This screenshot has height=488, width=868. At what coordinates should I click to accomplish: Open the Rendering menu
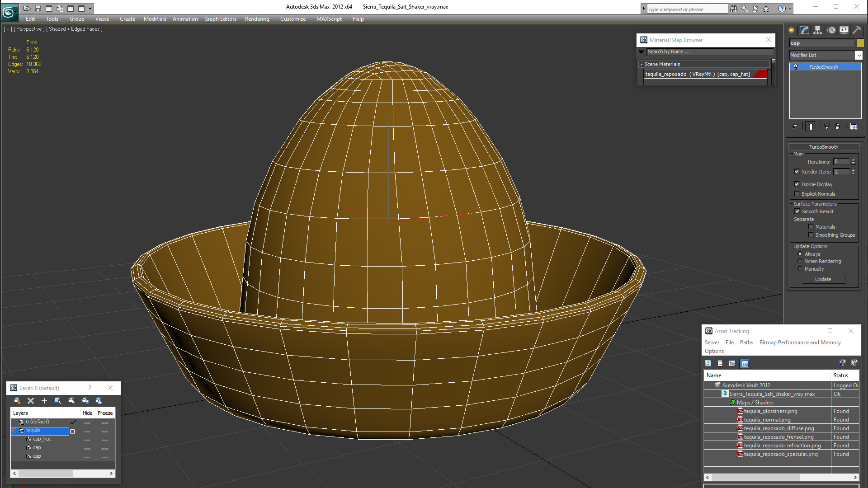[x=257, y=19]
